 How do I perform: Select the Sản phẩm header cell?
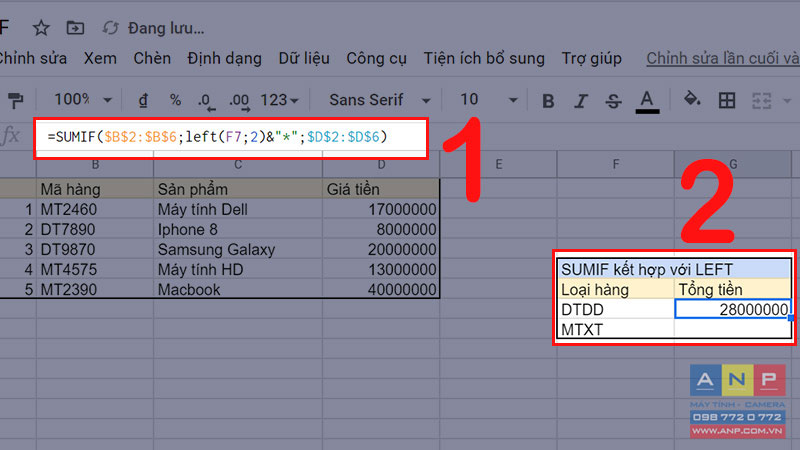[238, 189]
